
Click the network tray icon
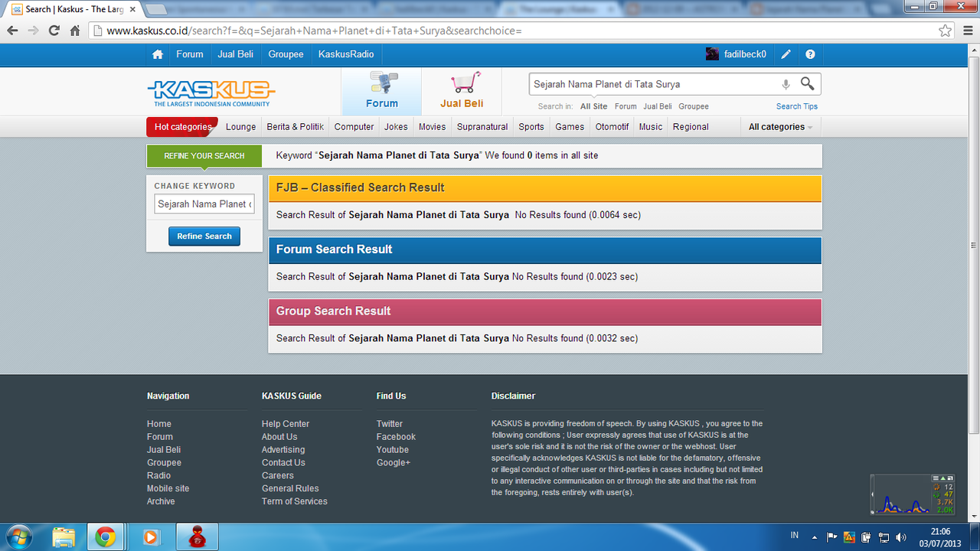pos(884,537)
